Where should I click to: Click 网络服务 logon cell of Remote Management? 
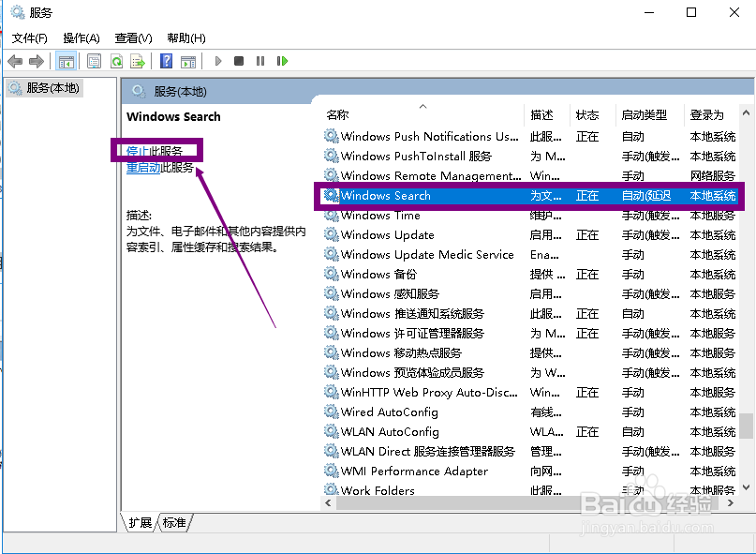[712, 175]
